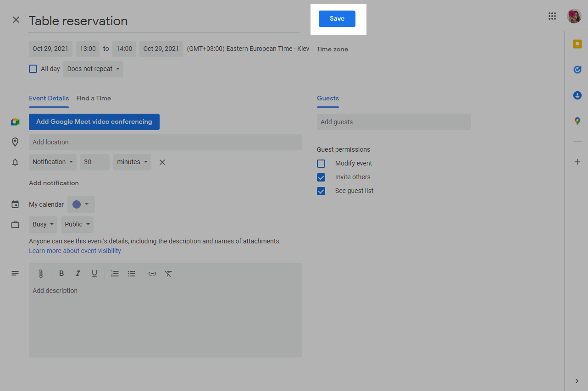Open Learn more about event visibility link

75,251
